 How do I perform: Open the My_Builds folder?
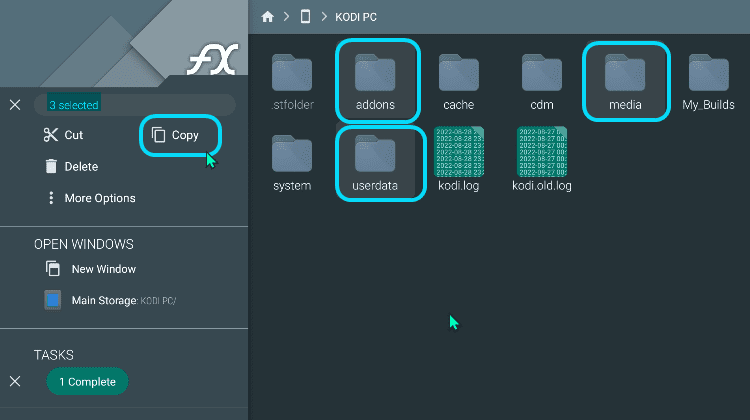708,82
